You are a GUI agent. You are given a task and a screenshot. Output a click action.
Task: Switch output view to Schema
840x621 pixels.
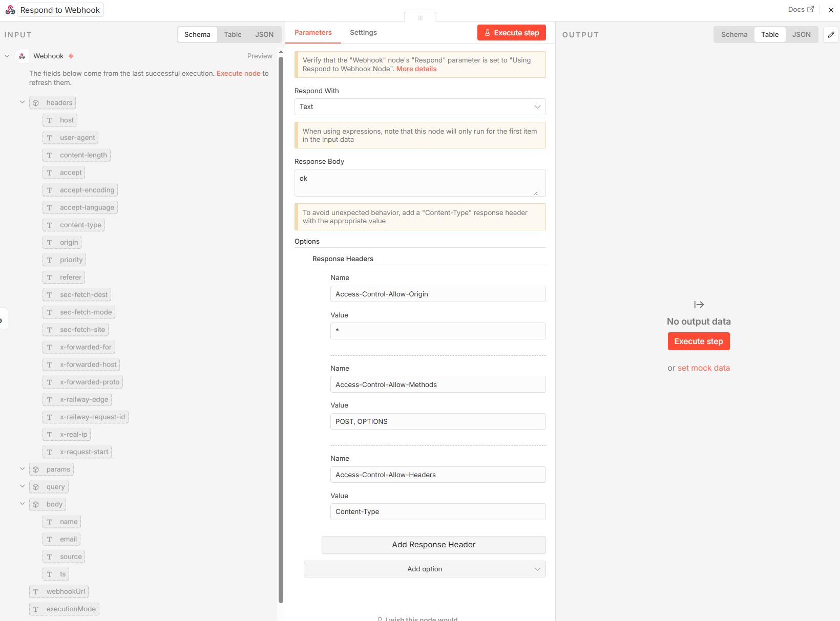pyautogui.click(x=734, y=34)
